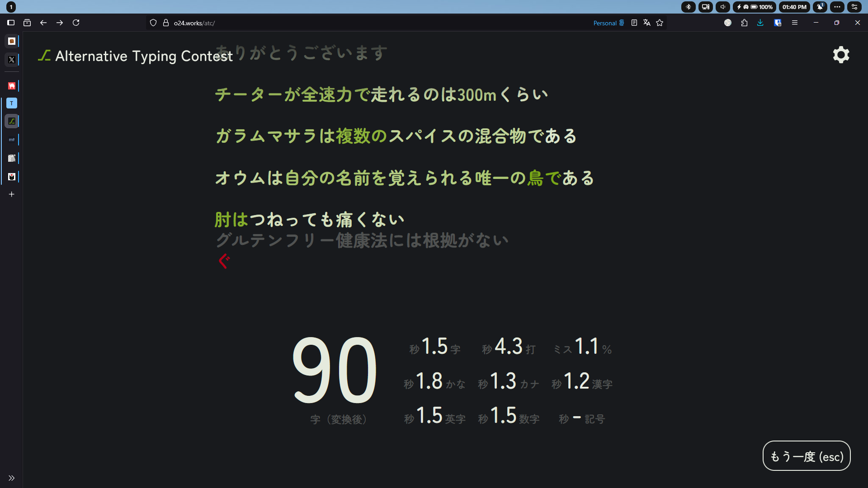The width and height of the screenshot is (868, 488).
Task: Expand the sidebar with double chevron
Action: click(x=12, y=478)
